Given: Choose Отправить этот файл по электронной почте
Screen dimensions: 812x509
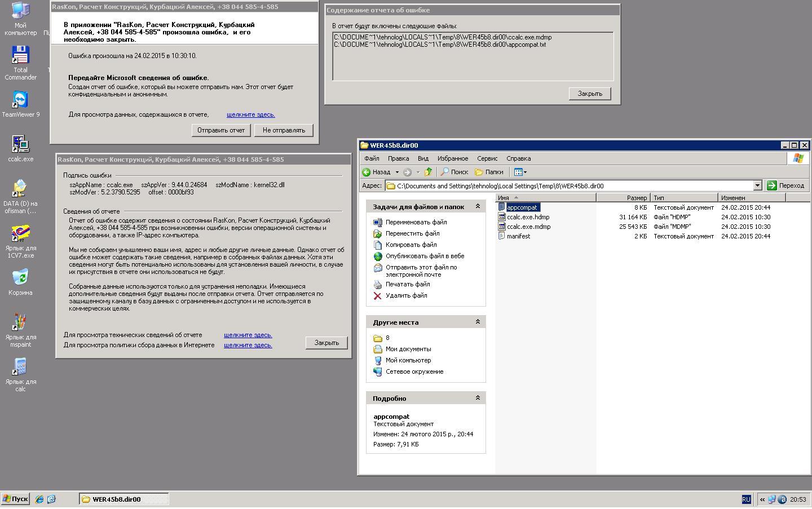Looking at the screenshot, I should pyautogui.click(x=415, y=271).
